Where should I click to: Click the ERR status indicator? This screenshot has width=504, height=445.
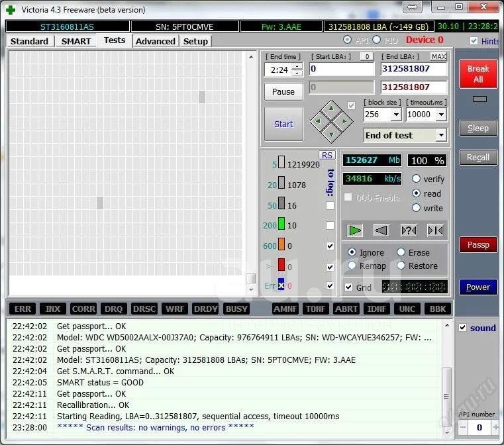(x=23, y=309)
